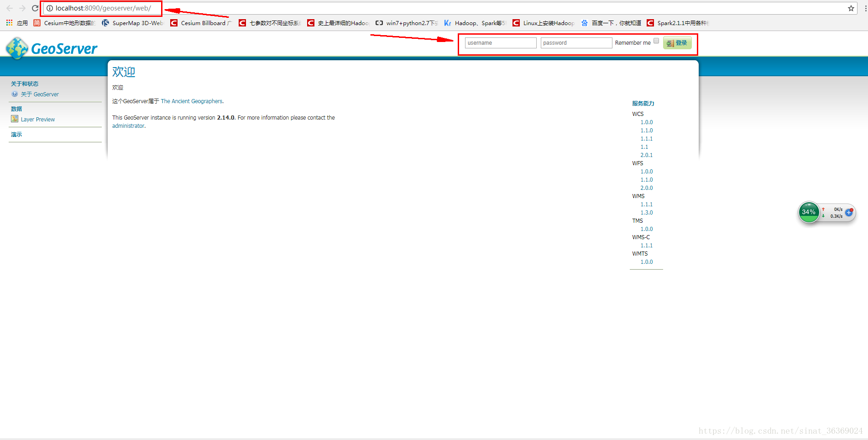Viewport: 868px width, 440px height.
Task: Open WMS-C 1.1.1 capabilities
Action: (646, 246)
